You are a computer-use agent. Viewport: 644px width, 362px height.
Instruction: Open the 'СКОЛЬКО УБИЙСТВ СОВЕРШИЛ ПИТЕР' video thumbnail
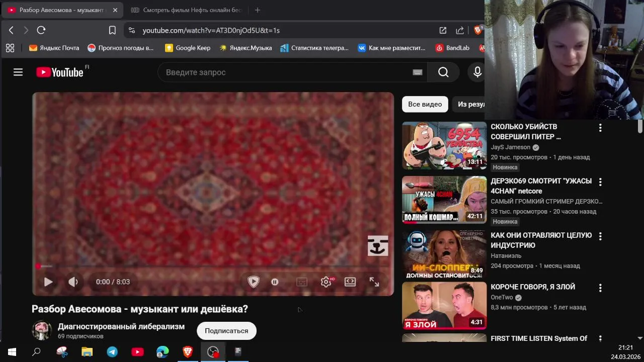click(x=444, y=145)
